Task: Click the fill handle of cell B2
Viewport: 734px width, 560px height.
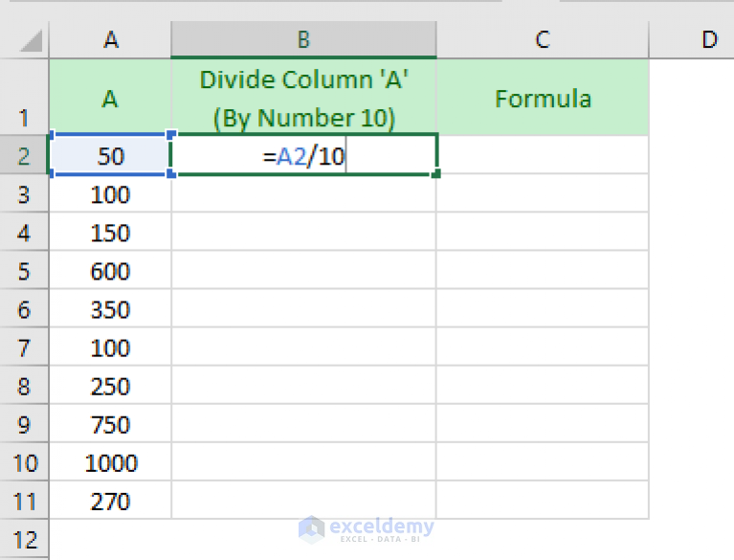Action: pos(435,174)
